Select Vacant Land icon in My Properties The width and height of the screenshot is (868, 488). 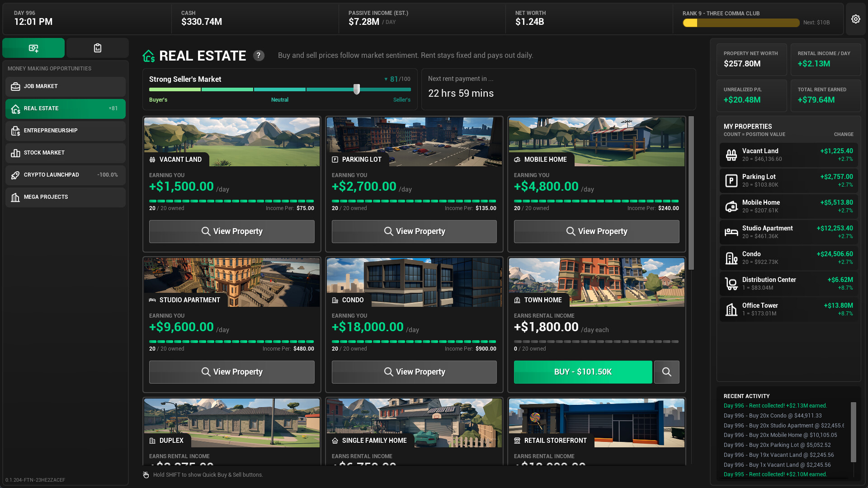731,155
